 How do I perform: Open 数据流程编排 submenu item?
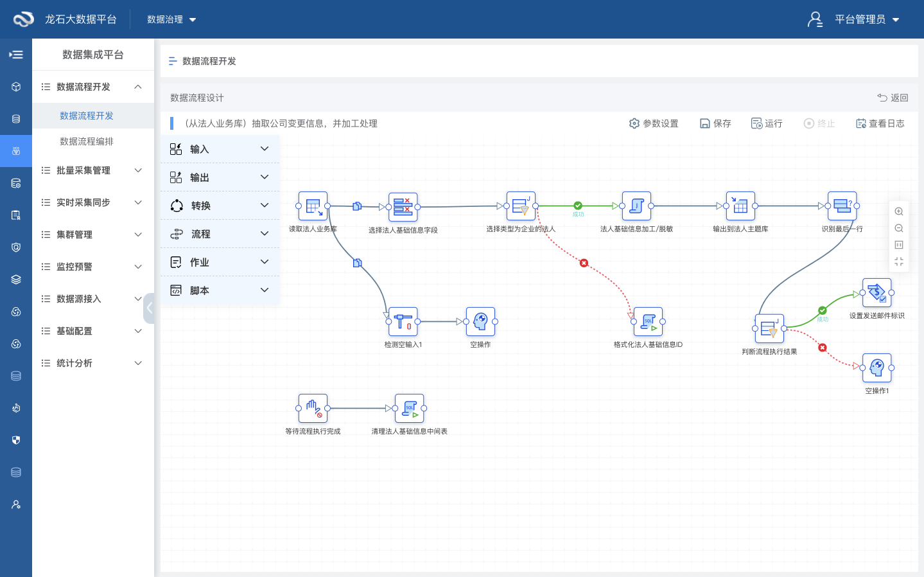[93, 141]
